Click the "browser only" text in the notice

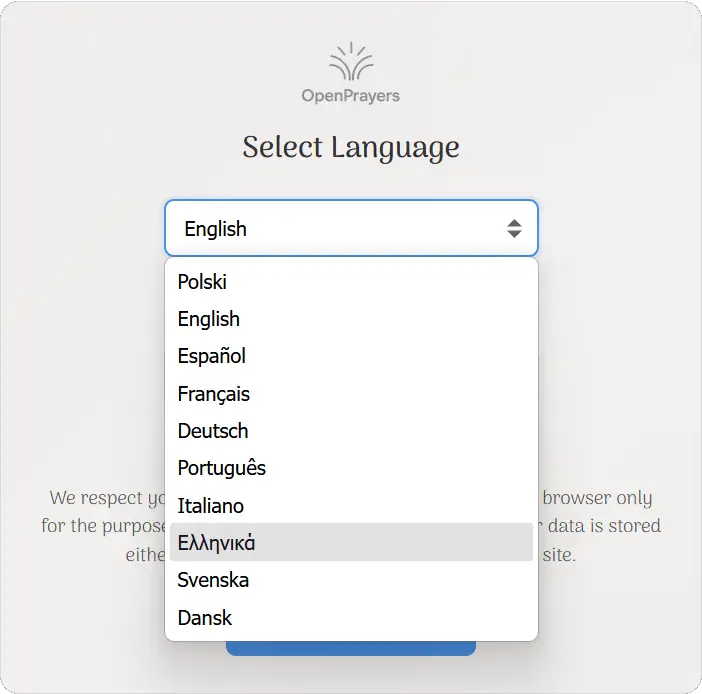point(597,498)
